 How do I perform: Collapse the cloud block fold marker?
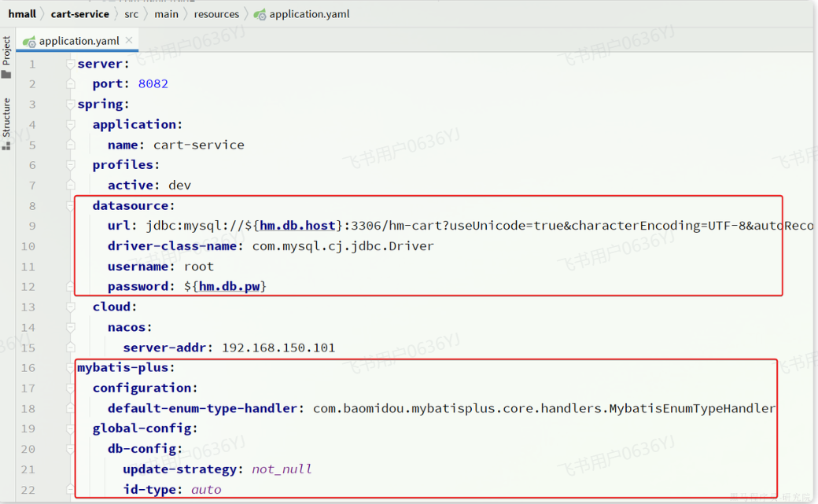click(x=71, y=307)
